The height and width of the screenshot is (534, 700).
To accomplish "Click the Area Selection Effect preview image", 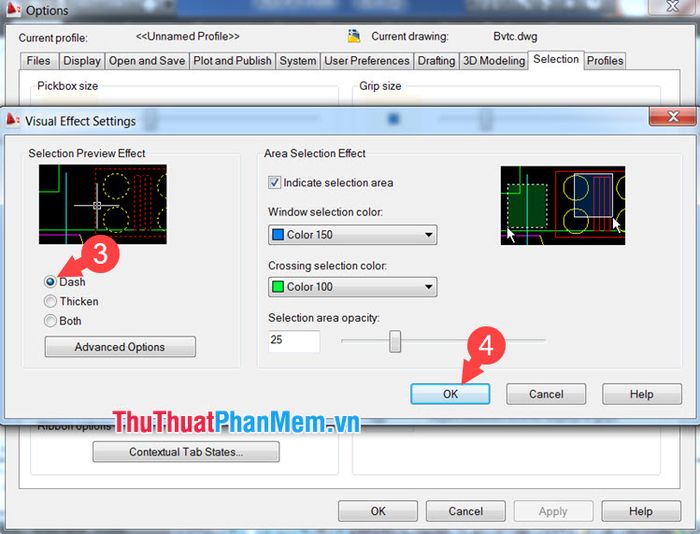I will click(x=563, y=205).
